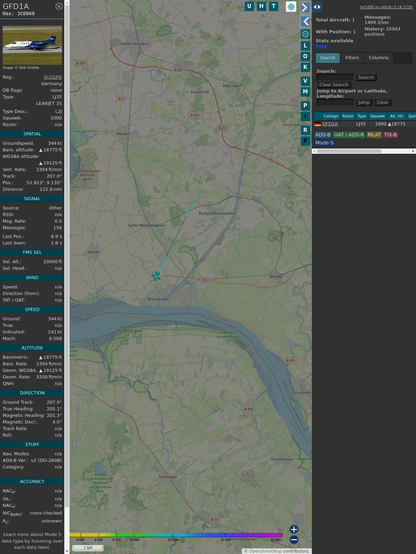Toggle the R map option button
The width and height of the screenshot is (416, 554).
tap(305, 130)
